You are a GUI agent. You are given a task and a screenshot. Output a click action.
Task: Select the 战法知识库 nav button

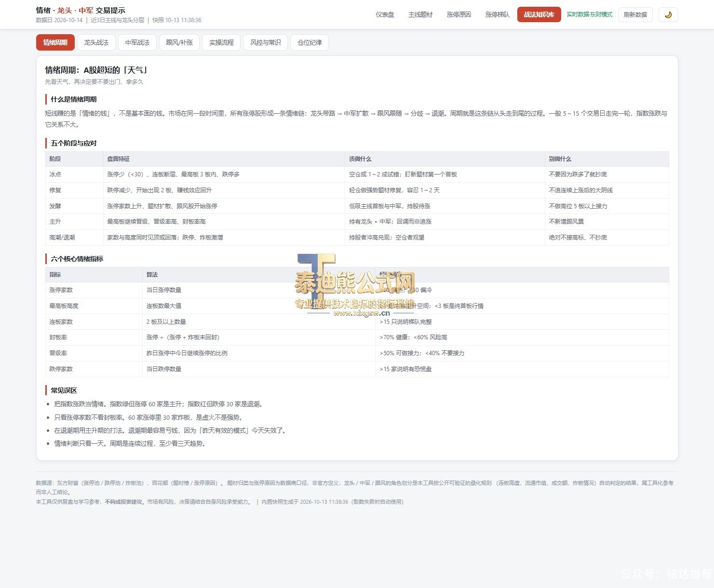539,14
